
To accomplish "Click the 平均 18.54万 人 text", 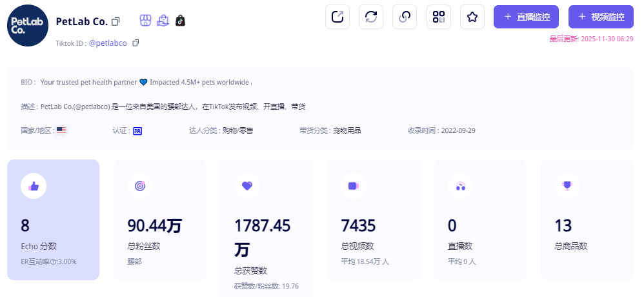I will (365, 261).
